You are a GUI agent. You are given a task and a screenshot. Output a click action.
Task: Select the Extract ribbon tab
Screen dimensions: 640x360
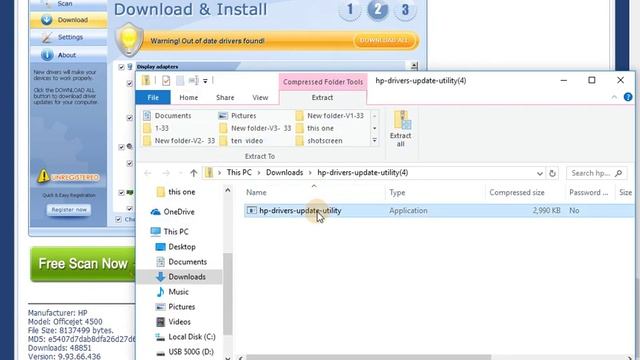pos(322,98)
